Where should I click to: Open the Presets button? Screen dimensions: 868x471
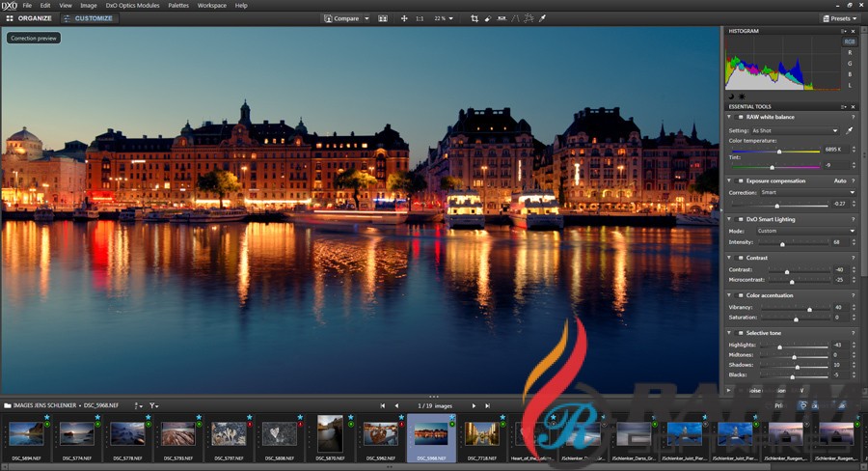(x=839, y=18)
